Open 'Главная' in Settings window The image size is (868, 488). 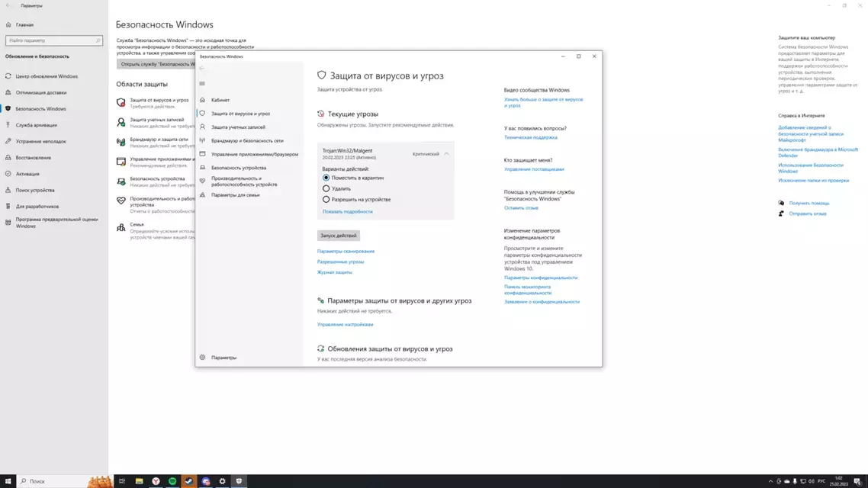pyautogui.click(x=24, y=25)
